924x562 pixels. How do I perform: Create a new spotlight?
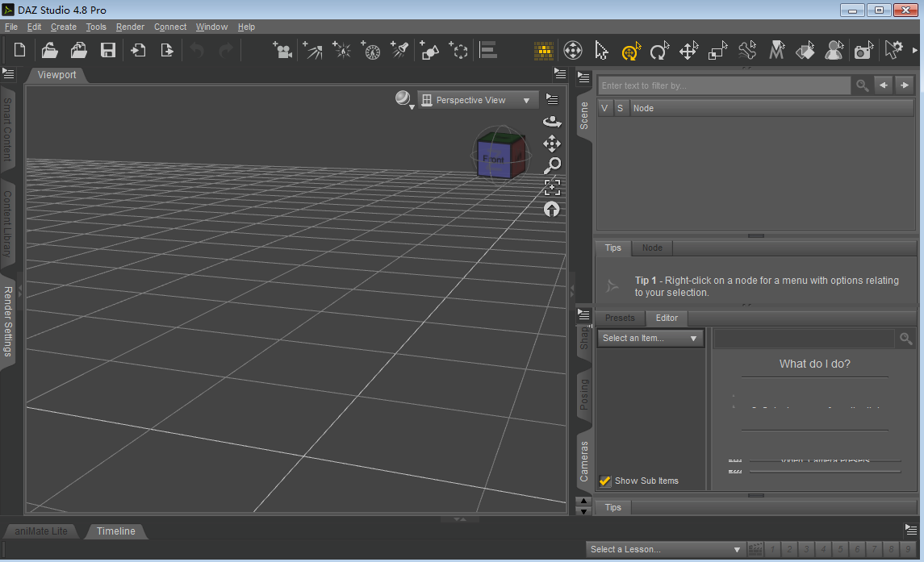click(x=399, y=50)
